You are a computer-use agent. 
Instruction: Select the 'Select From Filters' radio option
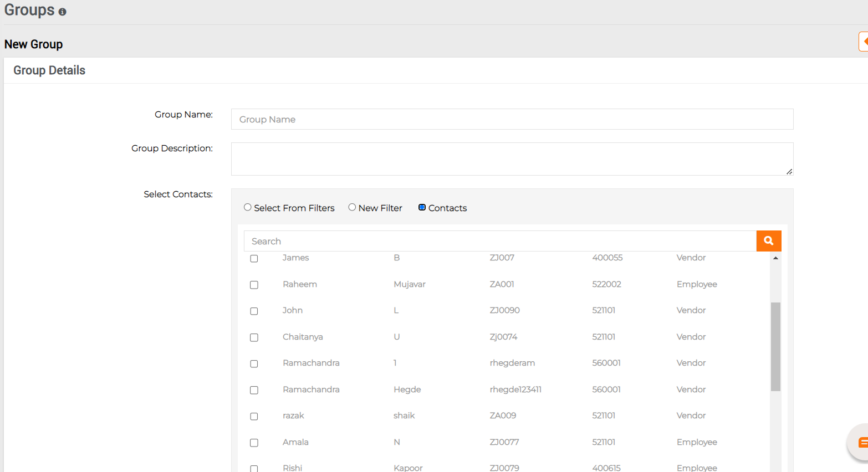(x=248, y=207)
